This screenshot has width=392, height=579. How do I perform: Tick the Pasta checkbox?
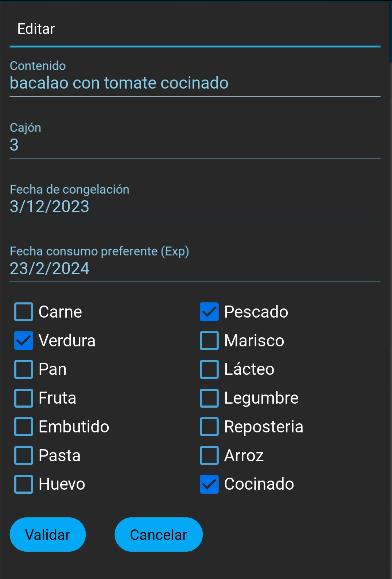pyautogui.click(x=24, y=455)
